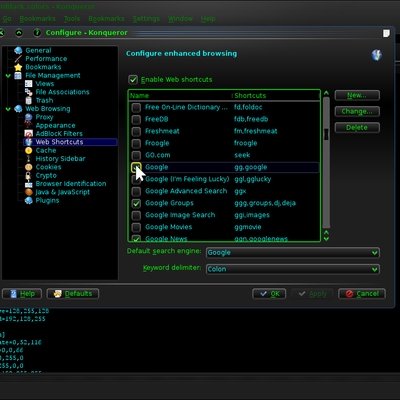Click the Bookmarks star icon
This screenshot has width=400, height=400.
click(18, 67)
